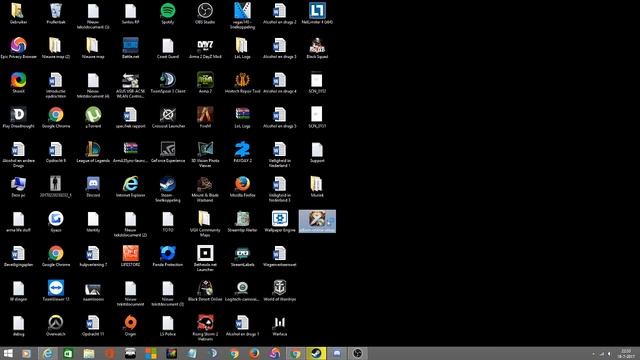640x360 pixels.
Task: Open the Discord desktop shortcut
Action: 93,184
